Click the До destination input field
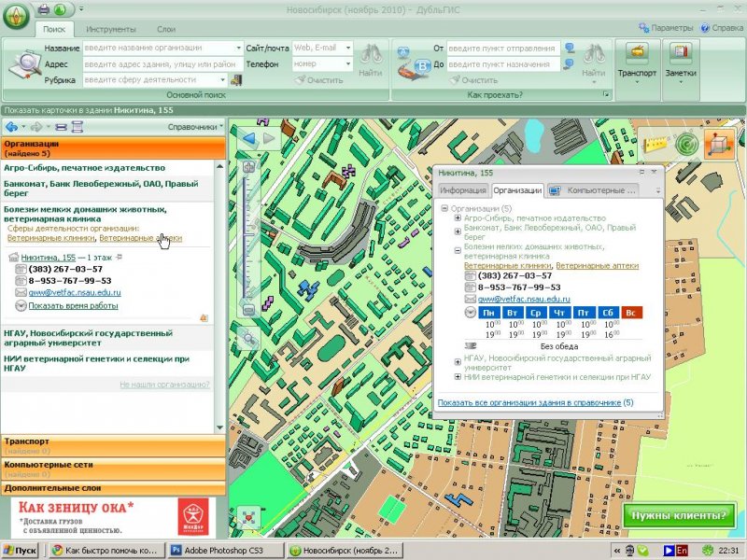Screen dimensions: 747x560 point(503,64)
